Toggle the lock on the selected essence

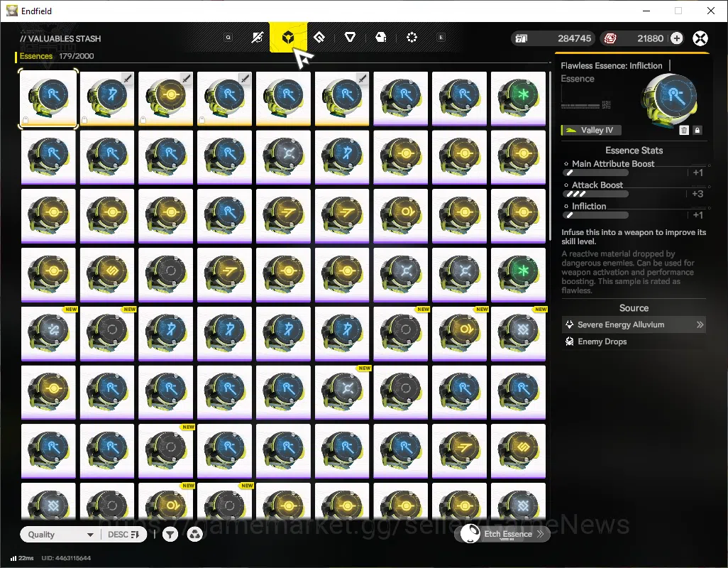click(697, 130)
